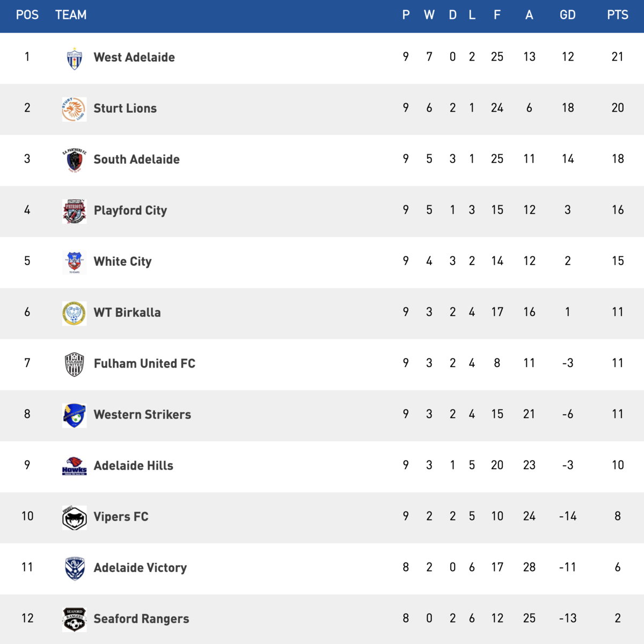Click the Sturt Lions orange logo

[74, 109]
